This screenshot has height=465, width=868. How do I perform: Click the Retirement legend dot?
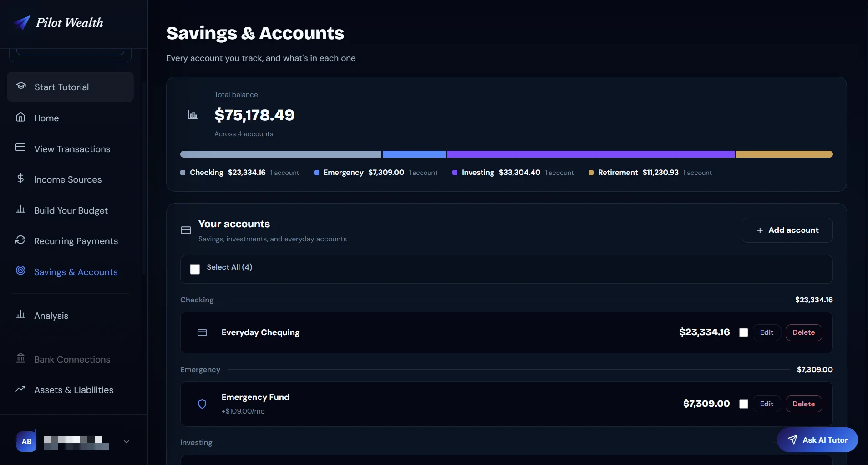591,173
